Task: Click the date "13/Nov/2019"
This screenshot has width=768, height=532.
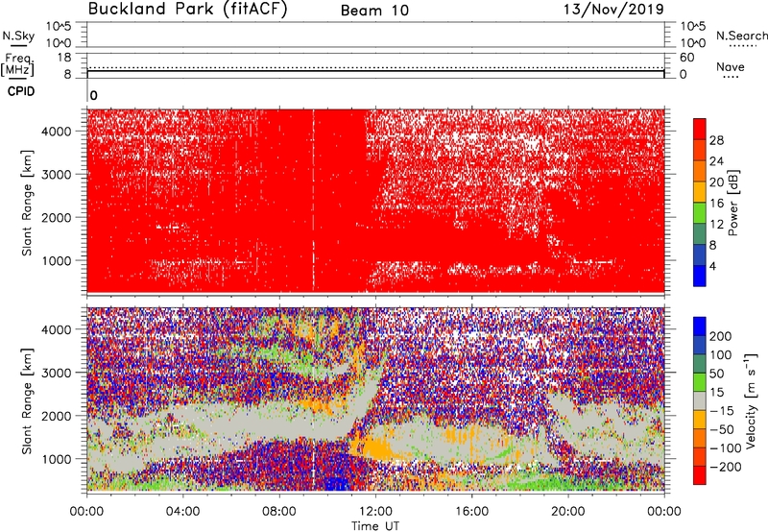Action: pos(613,10)
